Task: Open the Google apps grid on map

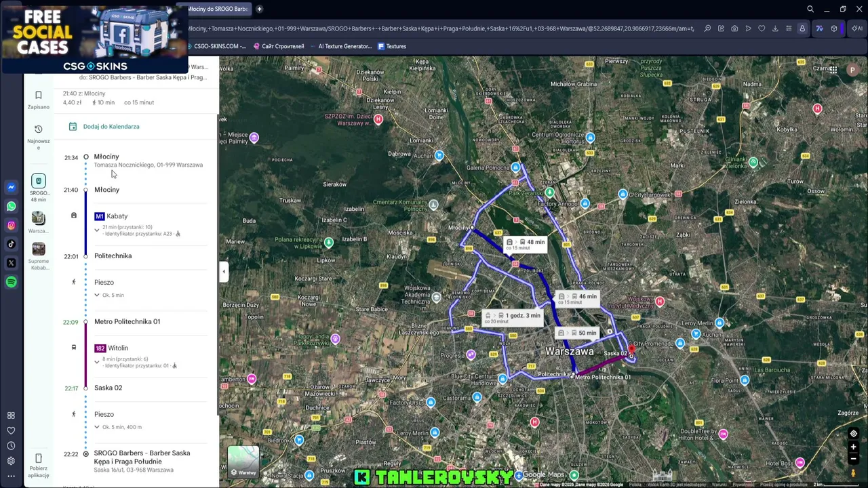Action: pyautogui.click(x=833, y=70)
